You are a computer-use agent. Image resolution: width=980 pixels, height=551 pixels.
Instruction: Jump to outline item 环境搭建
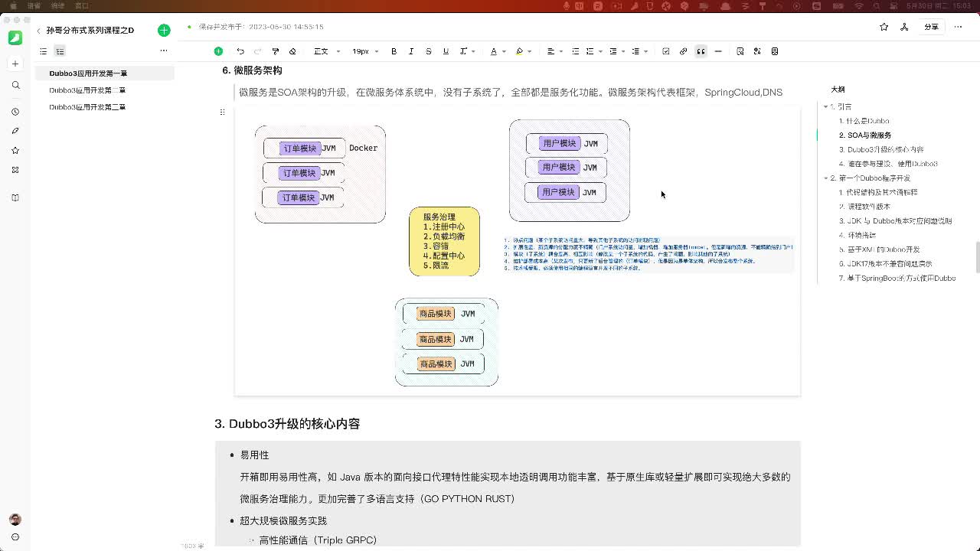(x=857, y=235)
